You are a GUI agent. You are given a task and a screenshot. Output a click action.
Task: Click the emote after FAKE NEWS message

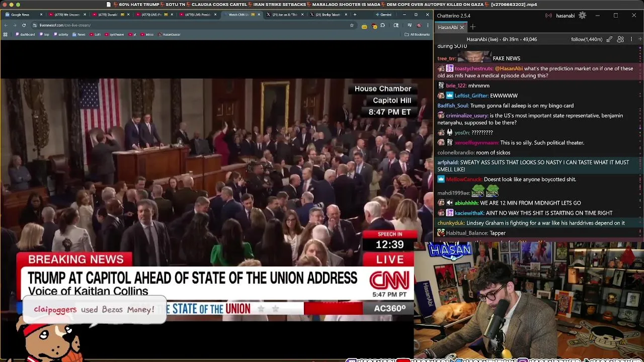(474, 57)
